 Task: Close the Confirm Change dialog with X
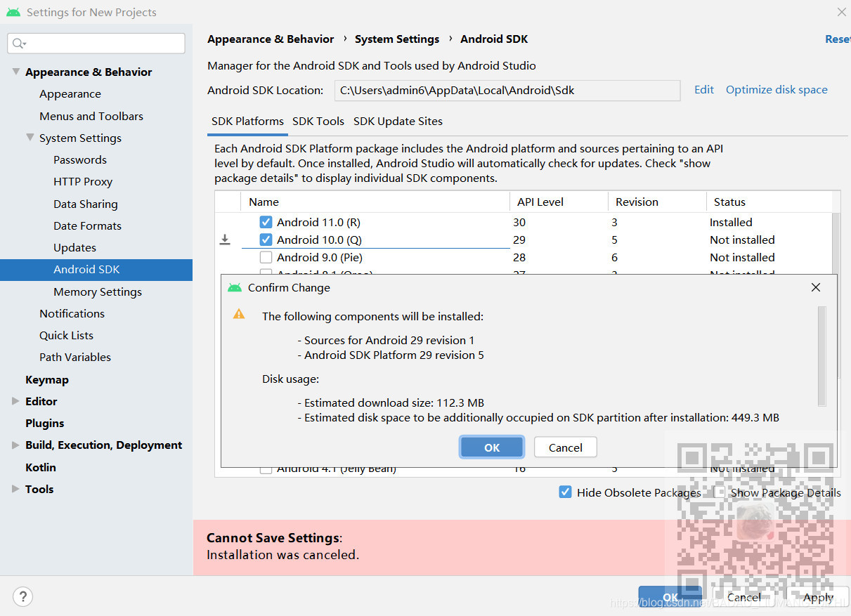[816, 287]
